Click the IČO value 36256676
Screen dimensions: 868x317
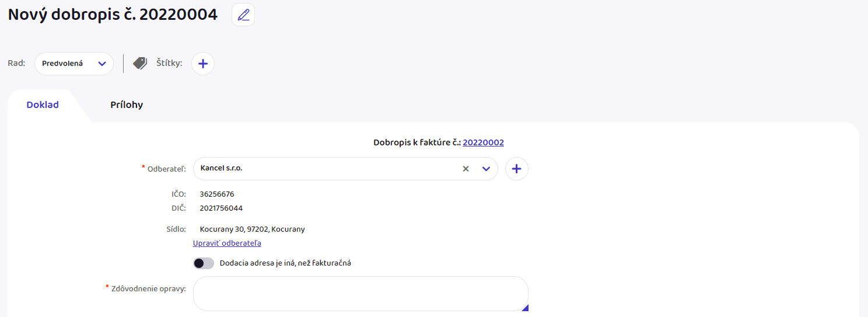[x=216, y=194]
